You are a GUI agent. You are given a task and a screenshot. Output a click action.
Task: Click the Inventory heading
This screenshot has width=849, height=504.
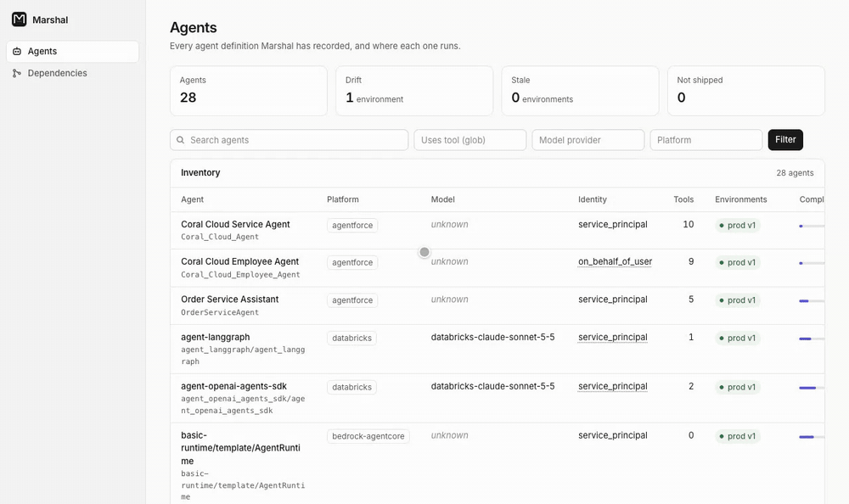[200, 173]
